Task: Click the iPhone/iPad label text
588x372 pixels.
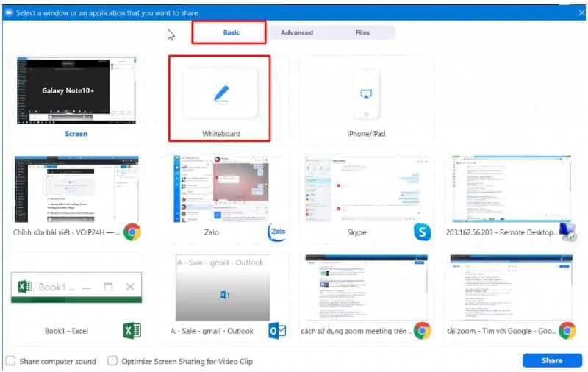Action: 366,134
